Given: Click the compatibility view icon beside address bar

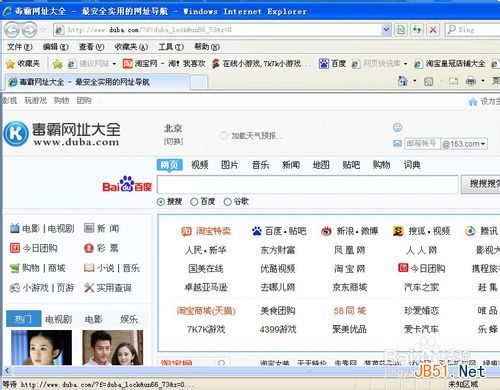Looking at the screenshot, I should pos(401,30).
